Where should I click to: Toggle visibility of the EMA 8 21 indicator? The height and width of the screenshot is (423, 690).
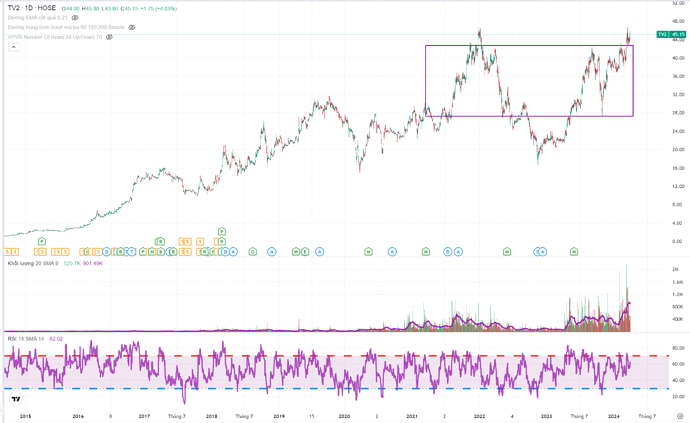click(x=75, y=18)
